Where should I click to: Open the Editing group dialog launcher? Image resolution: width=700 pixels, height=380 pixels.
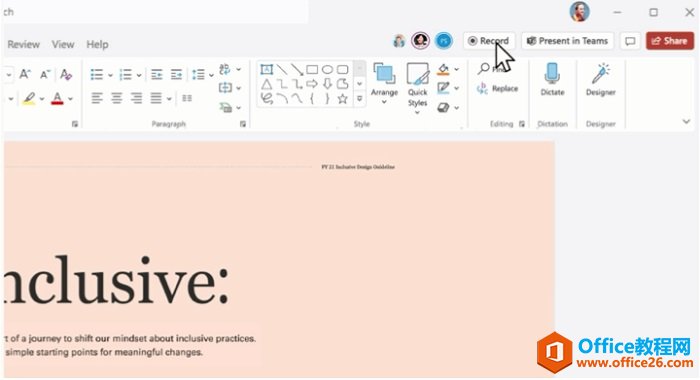521,124
